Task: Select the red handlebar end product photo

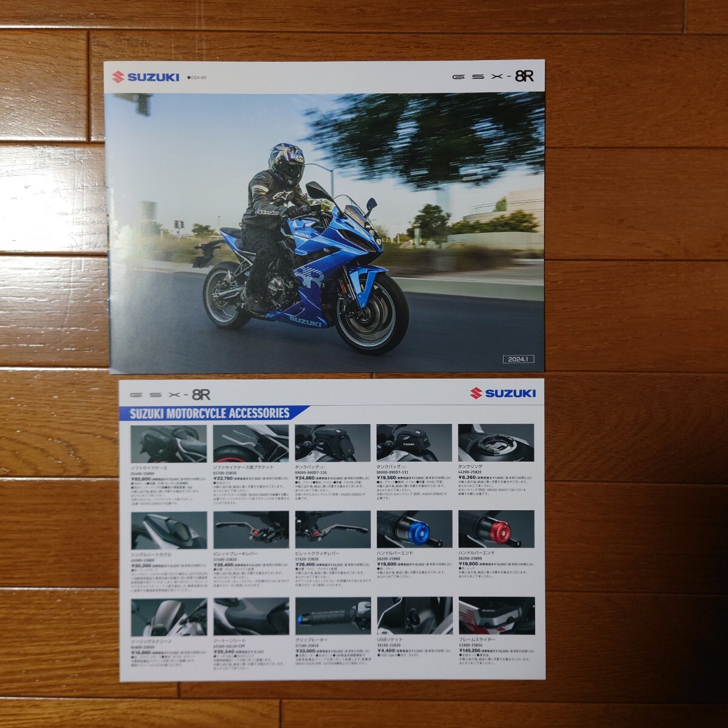Action: [x=496, y=530]
